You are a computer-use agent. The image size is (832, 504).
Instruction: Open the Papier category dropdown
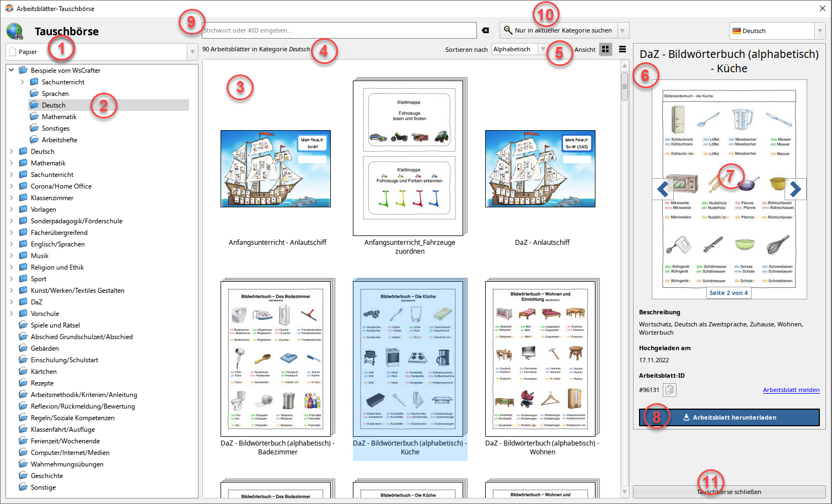pos(191,51)
